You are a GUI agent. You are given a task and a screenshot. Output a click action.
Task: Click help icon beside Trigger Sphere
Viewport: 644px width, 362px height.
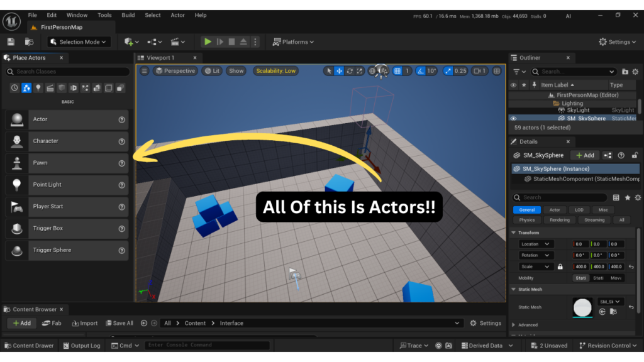click(121, 250)
